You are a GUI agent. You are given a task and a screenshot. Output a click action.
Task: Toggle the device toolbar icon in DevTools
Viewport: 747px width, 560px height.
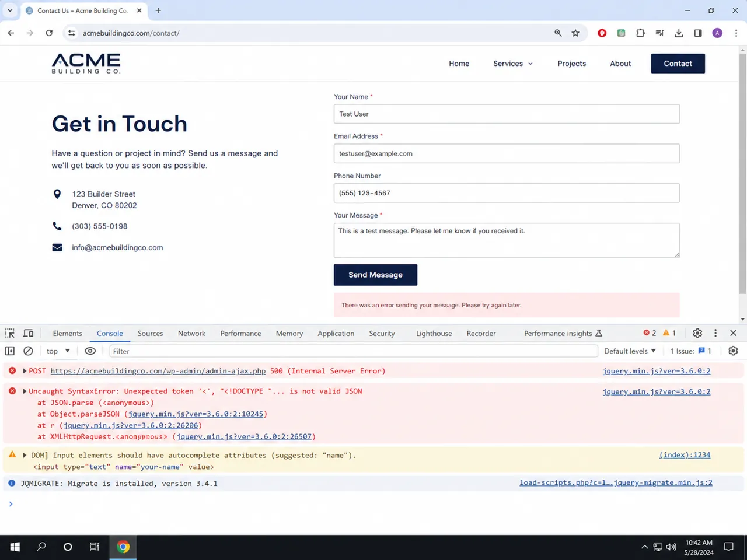coord(28,333)
